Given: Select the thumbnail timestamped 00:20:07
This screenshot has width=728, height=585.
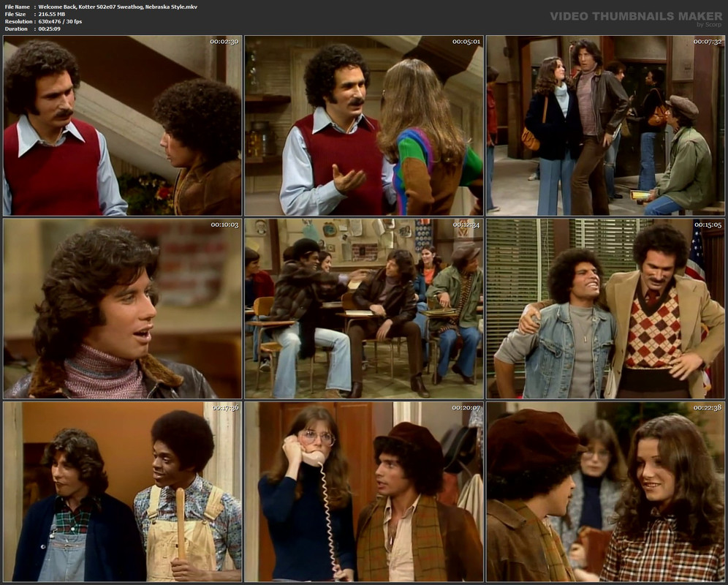Looking at the screenshot, I should (x=364, y=491).
